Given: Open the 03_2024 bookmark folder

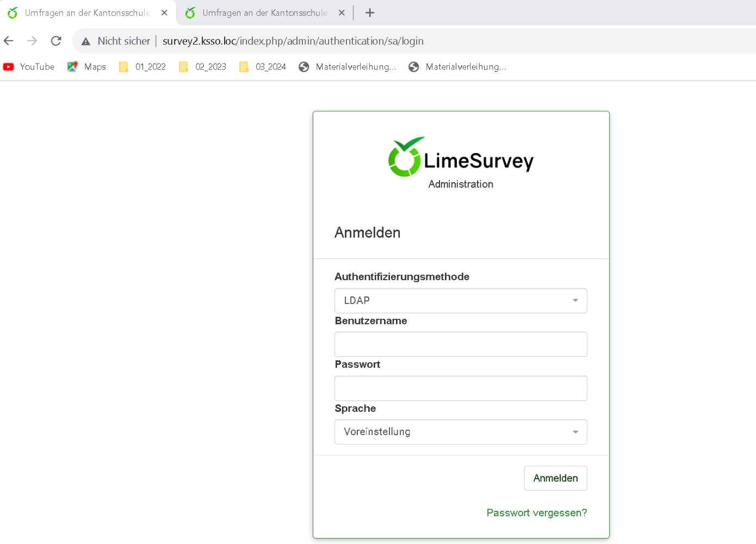Looking at the screenshot, I should (x=263, y=67).
